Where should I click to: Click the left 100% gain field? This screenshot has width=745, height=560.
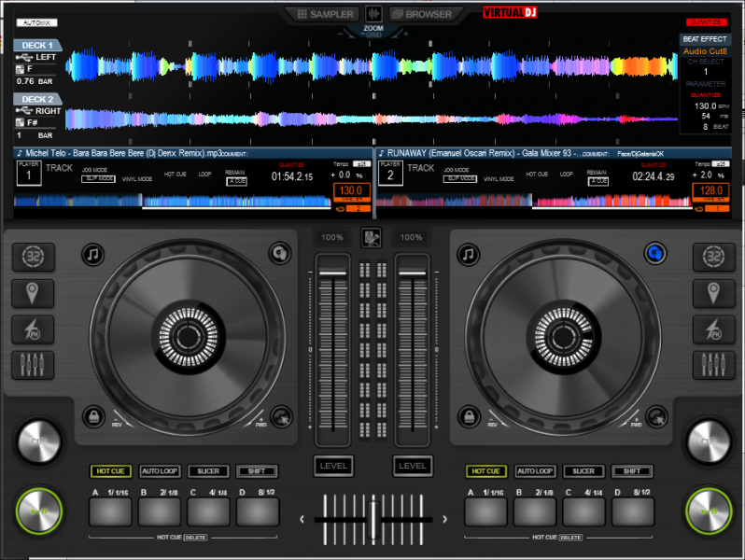[332, 237]
